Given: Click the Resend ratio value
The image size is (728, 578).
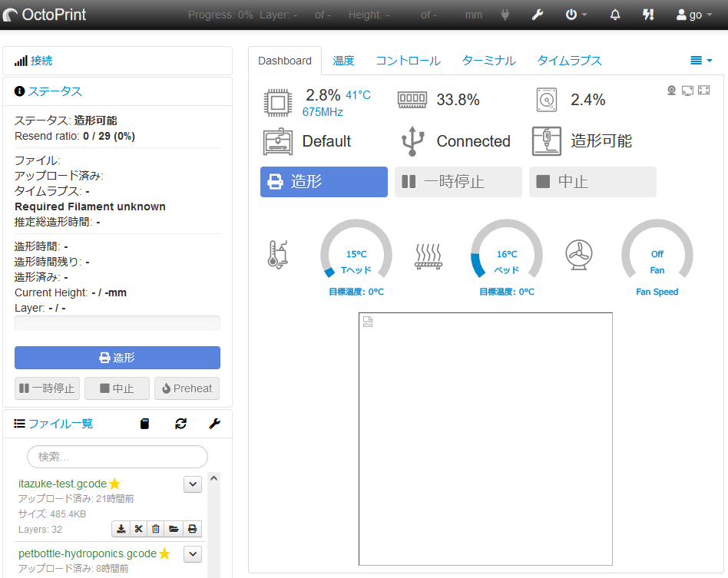Looking at the screenshot, I should click(x=109, y=136).
